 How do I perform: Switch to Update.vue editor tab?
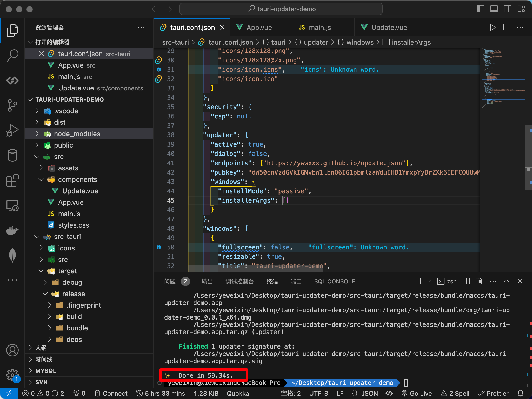coord(388,27)
